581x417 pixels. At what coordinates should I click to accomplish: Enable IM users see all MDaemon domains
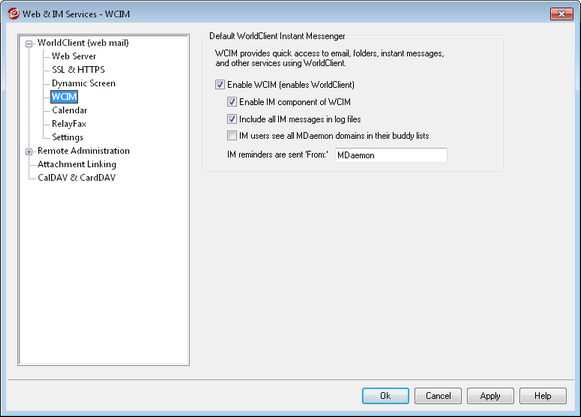tap(232, 136)
